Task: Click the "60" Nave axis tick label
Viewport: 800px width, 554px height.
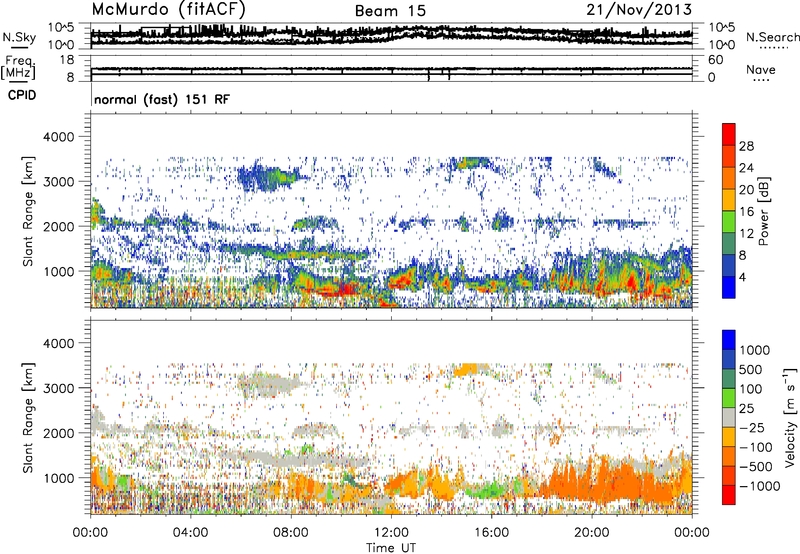Action: coord(715,60)
